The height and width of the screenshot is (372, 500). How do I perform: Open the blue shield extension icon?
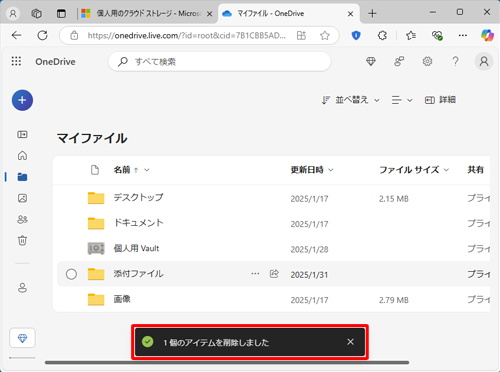pos(356,35)
